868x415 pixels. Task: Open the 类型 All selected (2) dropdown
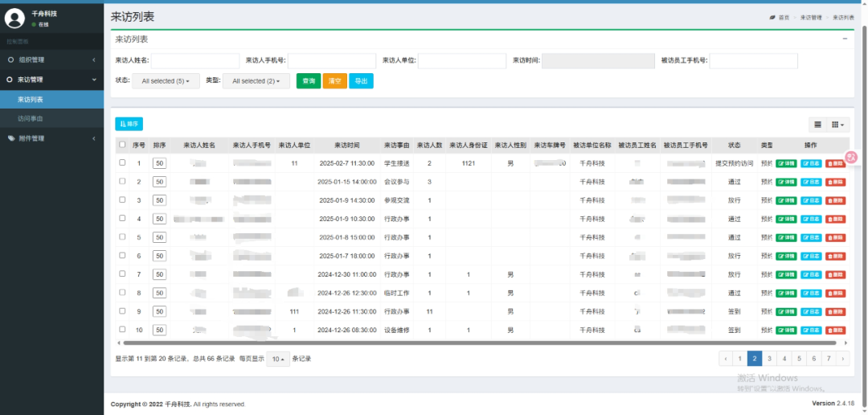tap(256, 81)
